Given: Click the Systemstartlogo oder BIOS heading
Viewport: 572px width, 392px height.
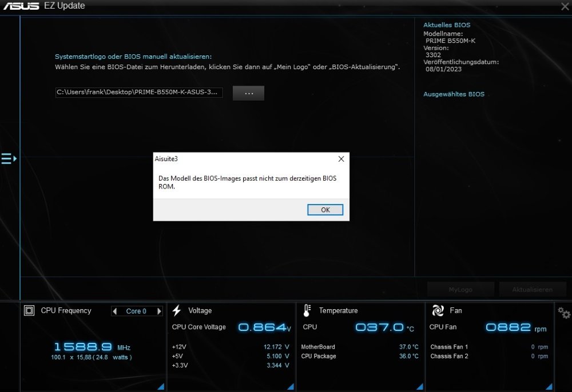Looking at the screenshot, I should (133, 57).
